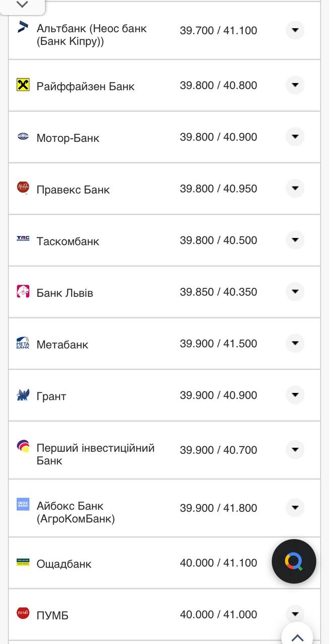Open the floating search button
Screen dimensions: 329x644
pyautogui.click(x=294, y=561)
